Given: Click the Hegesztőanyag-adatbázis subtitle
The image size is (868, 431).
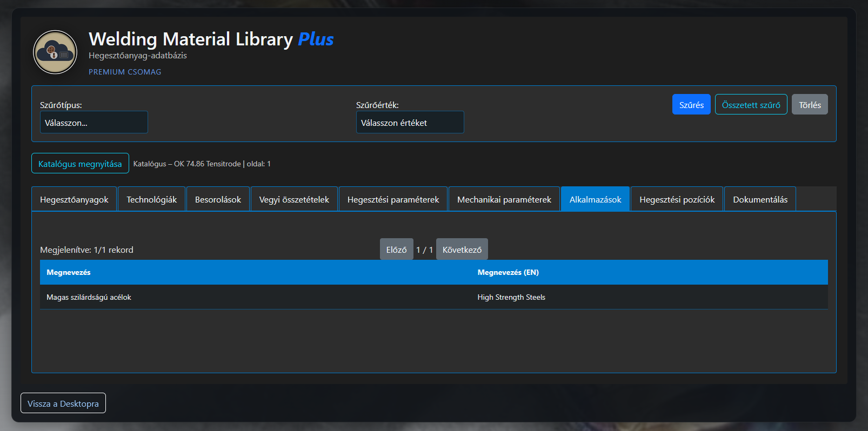Looking at the screenshot, I should (138, 56).
